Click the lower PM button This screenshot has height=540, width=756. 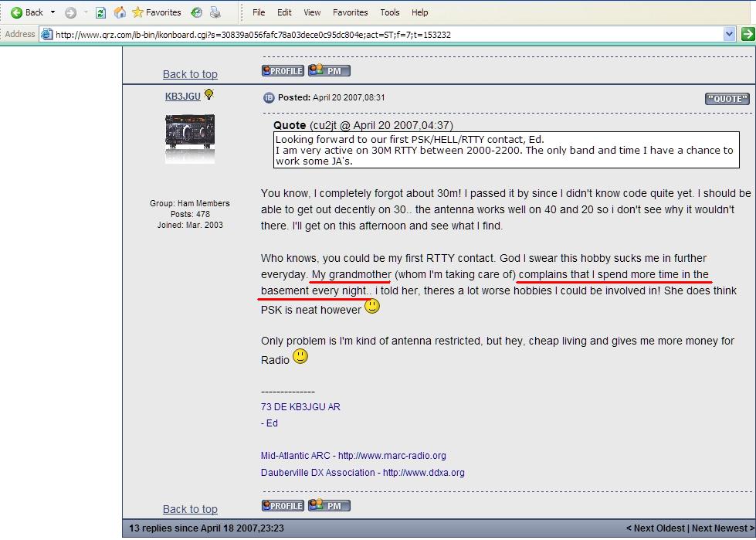click(x=329, y=506)
